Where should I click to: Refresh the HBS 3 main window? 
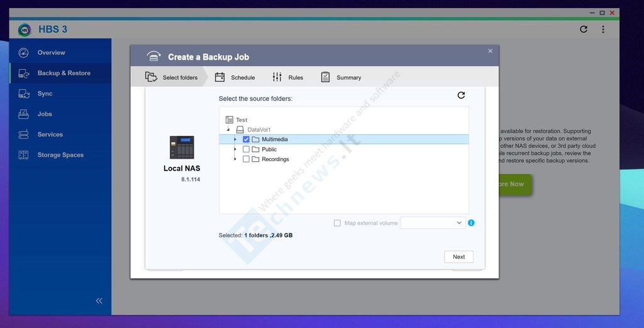pyautogui.click(x=583, y=29)
